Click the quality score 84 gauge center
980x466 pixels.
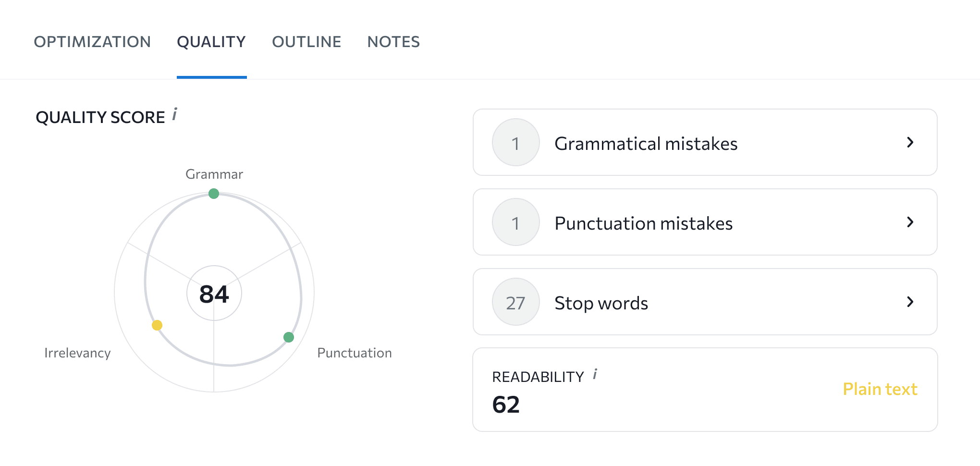(x=214, y=293)
